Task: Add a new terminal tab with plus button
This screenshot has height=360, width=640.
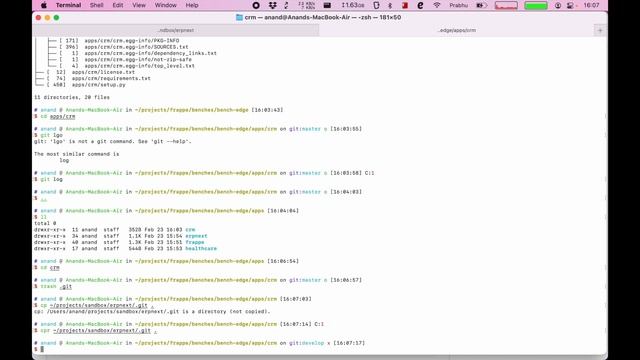Action: pos(600,30)
